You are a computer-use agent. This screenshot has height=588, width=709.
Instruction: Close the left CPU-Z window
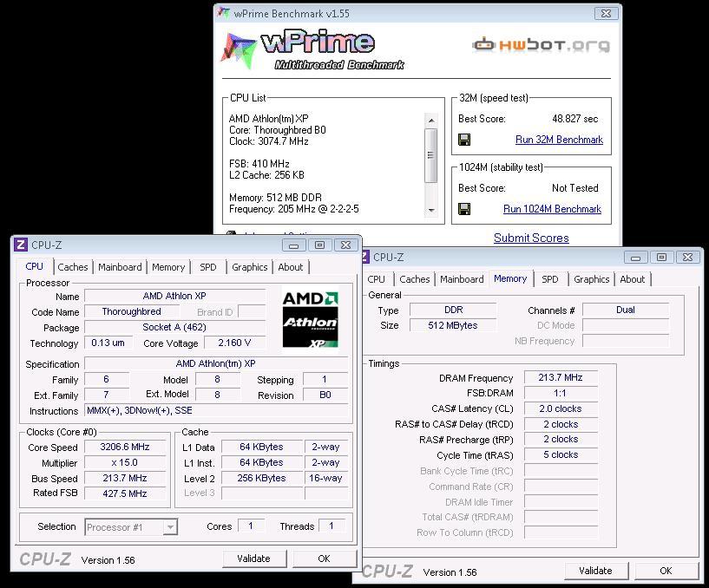click(x=346, y=245)
